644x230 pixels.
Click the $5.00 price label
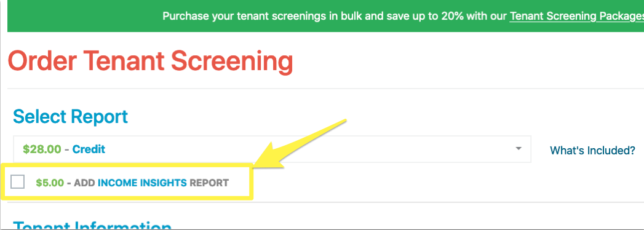click(50, 183)
